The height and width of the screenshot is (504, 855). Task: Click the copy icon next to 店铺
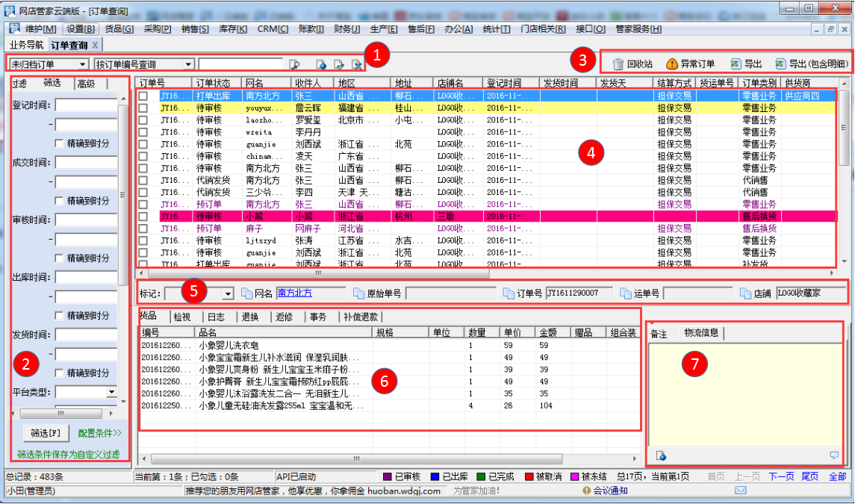pos(747,293)
